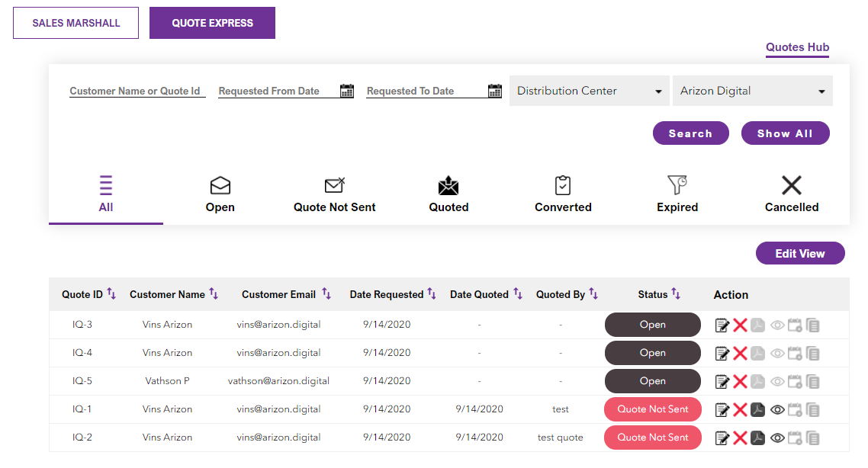Screen dimensions: 868x468
Task: Click the edit icon for quote IQ-3
Action: pos(722,325)
